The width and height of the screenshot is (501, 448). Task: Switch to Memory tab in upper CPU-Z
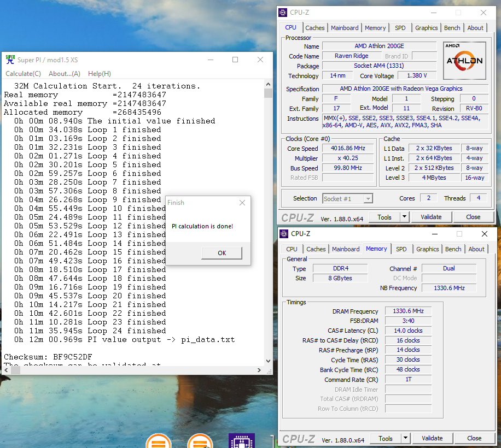(375, 28)
